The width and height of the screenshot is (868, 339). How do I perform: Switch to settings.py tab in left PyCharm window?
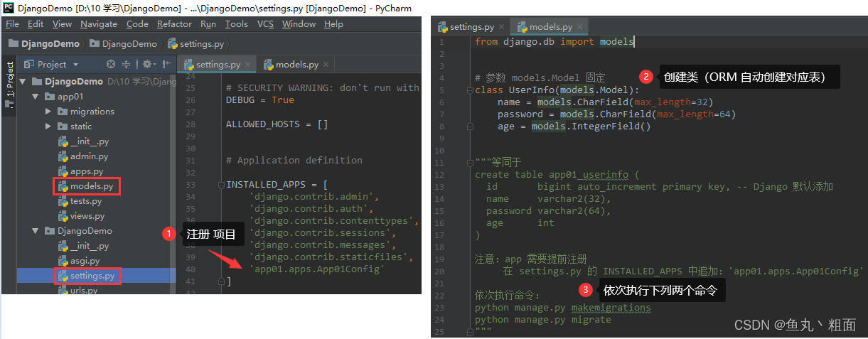218,65
